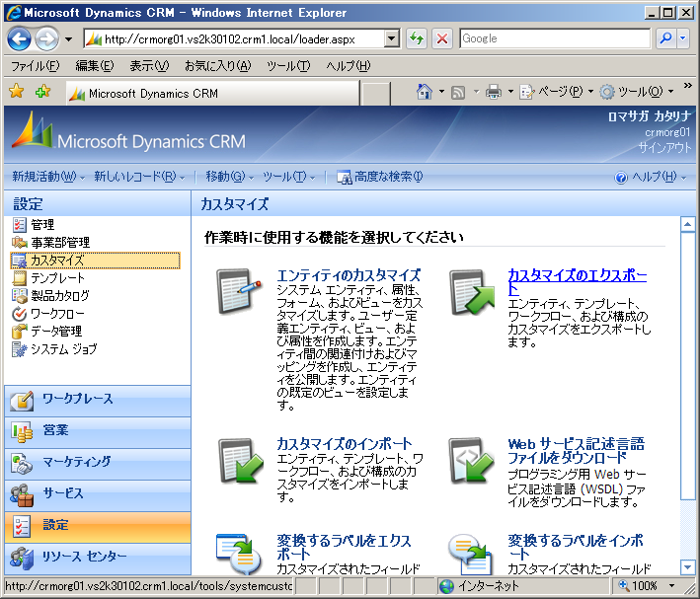This screenshot has height=599, width=700.
Task: Open the エンティティのカスタマイズ link
Action: tap(349, 275)
